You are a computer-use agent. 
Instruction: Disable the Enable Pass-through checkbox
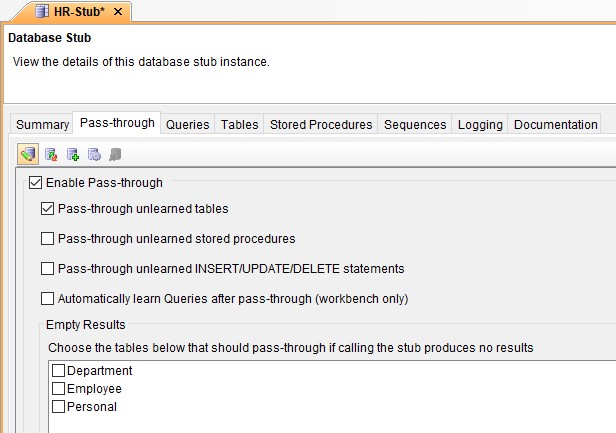point(36,183)
